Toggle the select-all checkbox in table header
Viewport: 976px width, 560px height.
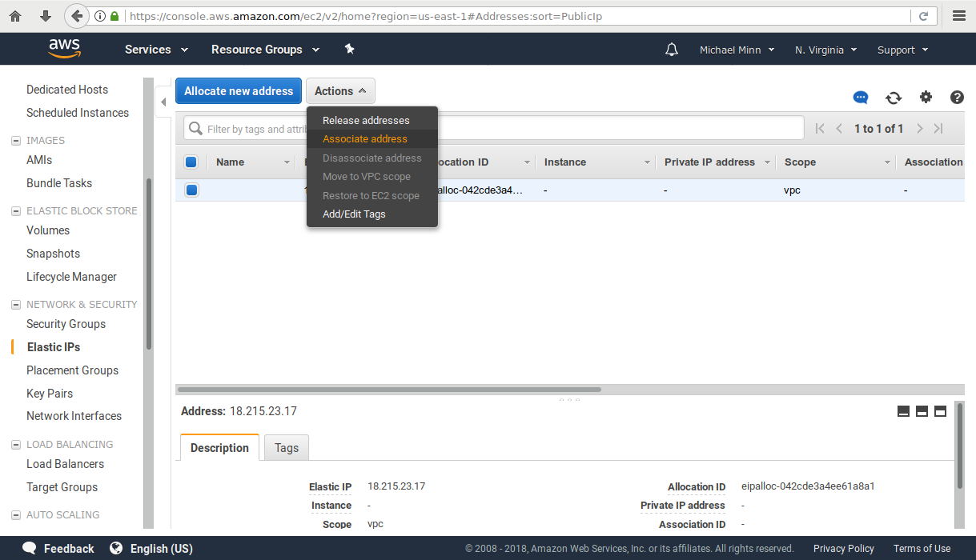(191, 162)
